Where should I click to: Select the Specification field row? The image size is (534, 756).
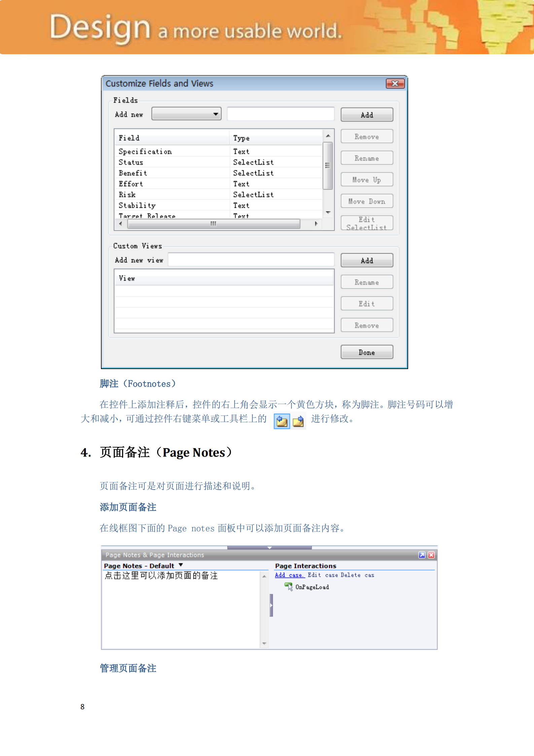tap(219, 152)
